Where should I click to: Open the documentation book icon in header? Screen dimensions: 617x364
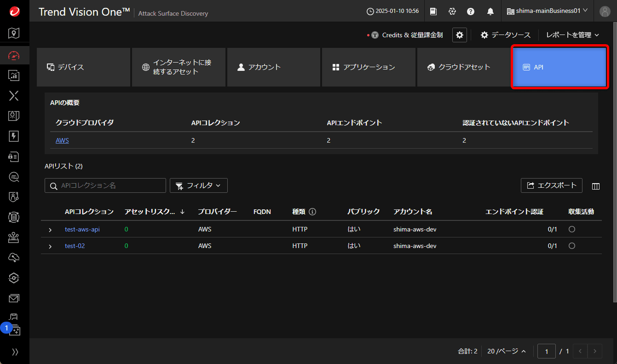(x=433, y=12)
